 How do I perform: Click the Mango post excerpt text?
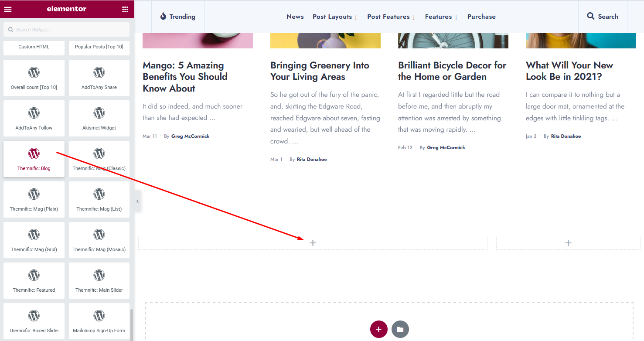click(x=192, y=112)
